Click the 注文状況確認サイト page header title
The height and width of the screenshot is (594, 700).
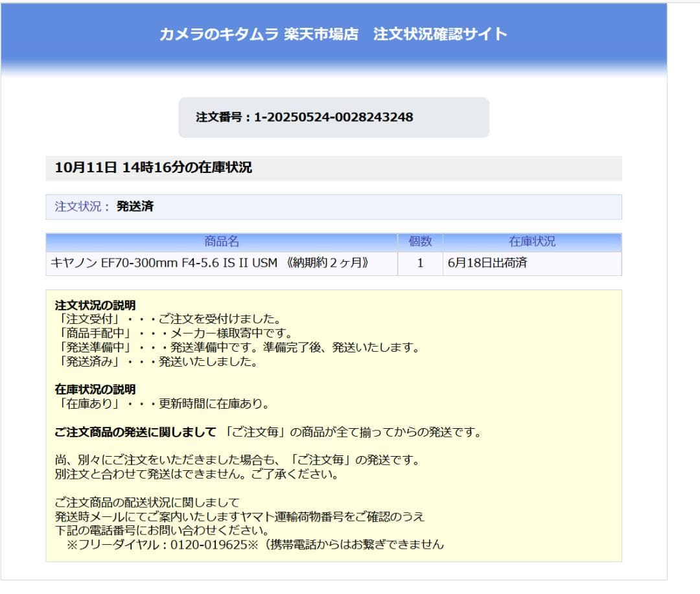coord(333,34)
